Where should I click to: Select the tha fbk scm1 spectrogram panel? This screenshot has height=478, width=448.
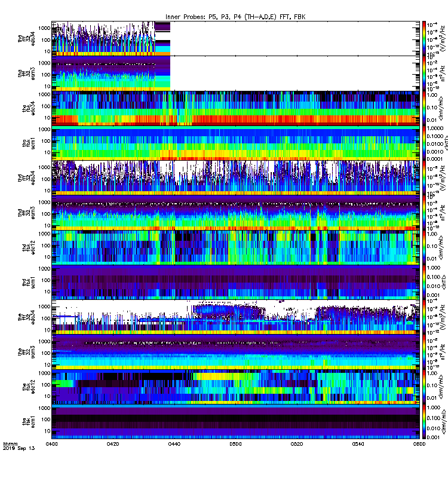click(235, 143)
